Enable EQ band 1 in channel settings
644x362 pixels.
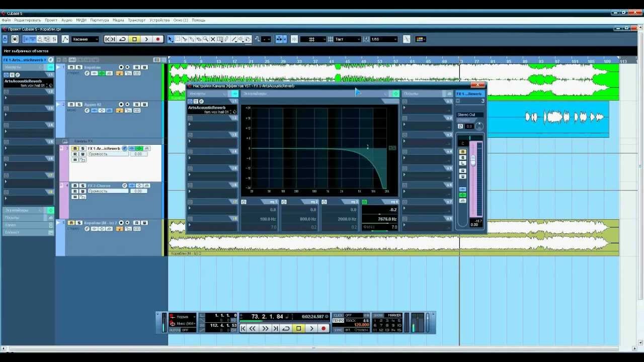pos(244,202)
